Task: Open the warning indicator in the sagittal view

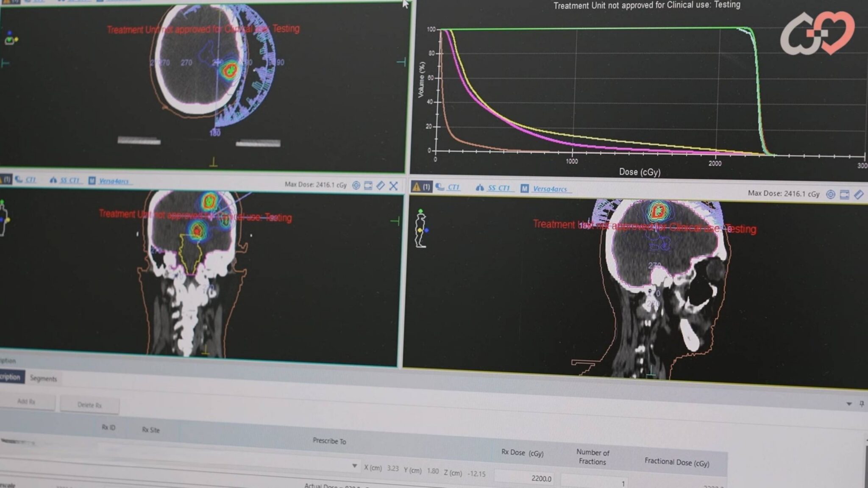Action: pos(421,187)
